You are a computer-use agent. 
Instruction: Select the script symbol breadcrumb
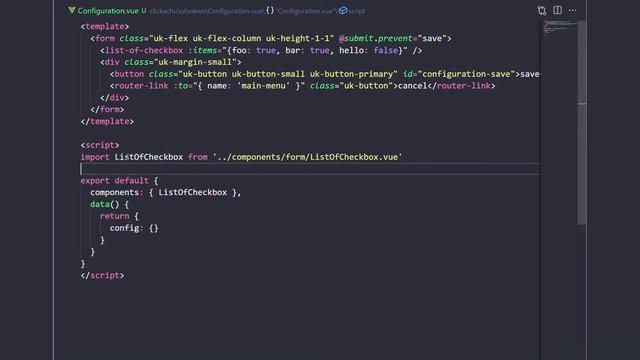pos(357,11)
